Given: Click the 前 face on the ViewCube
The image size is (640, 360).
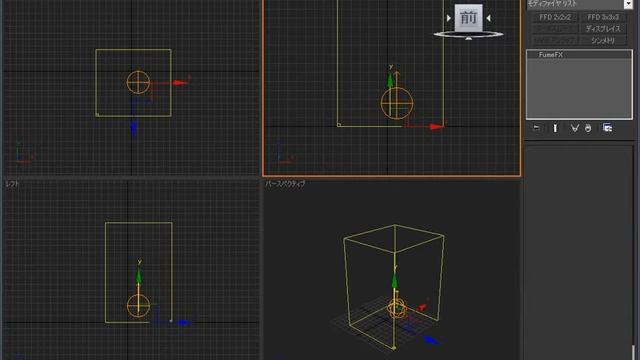Looking at the screenshot, I should pos(468,18).
